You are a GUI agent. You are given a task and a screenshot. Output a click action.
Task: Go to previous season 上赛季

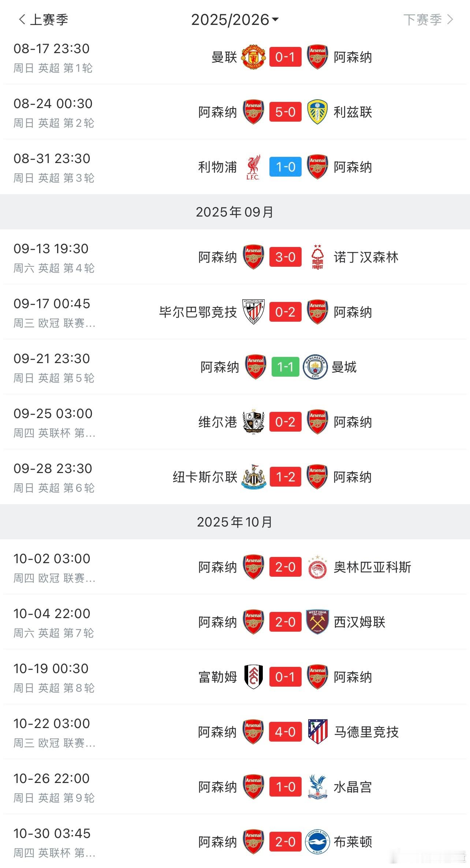(x=43, y=19)
